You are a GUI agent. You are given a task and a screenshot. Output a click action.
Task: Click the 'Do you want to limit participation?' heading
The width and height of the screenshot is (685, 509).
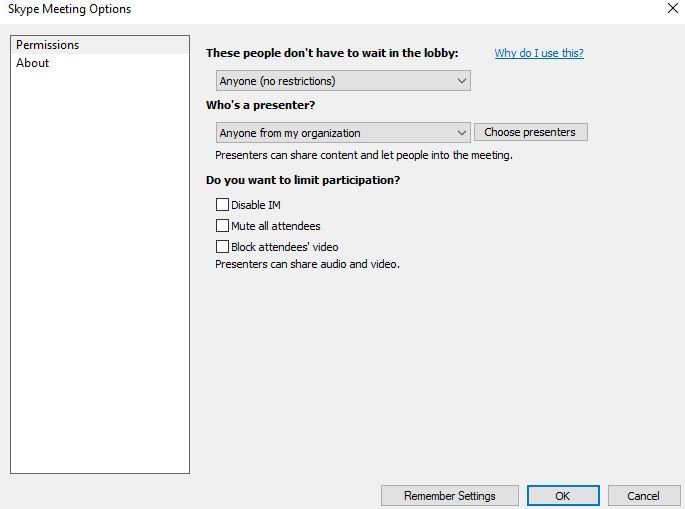(x=303, y=181)
